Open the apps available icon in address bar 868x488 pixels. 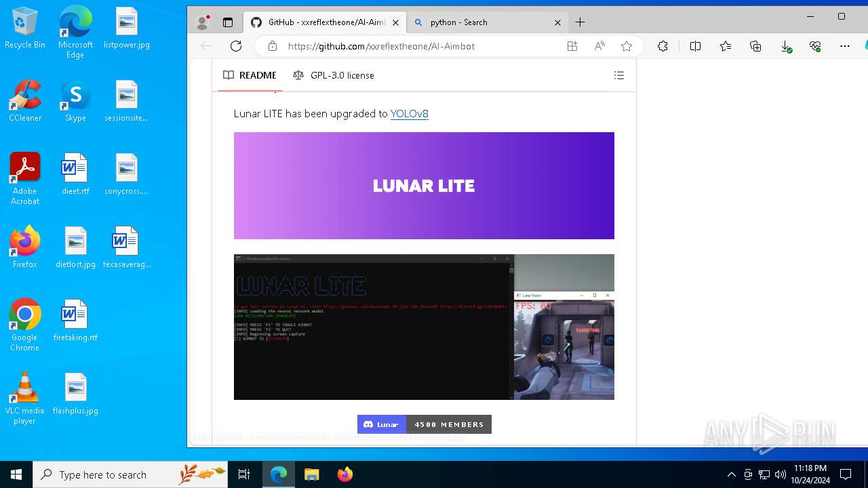(x=572, y=46)
